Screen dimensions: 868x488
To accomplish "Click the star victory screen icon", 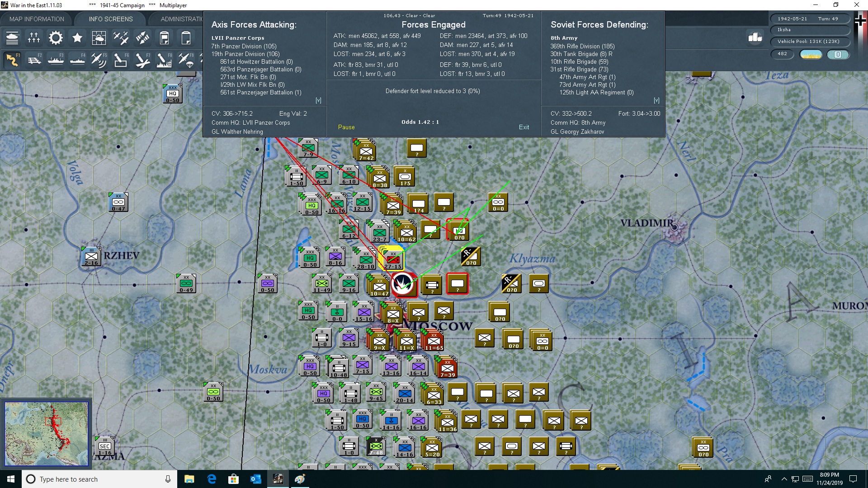I will click(x=77, y=38).
